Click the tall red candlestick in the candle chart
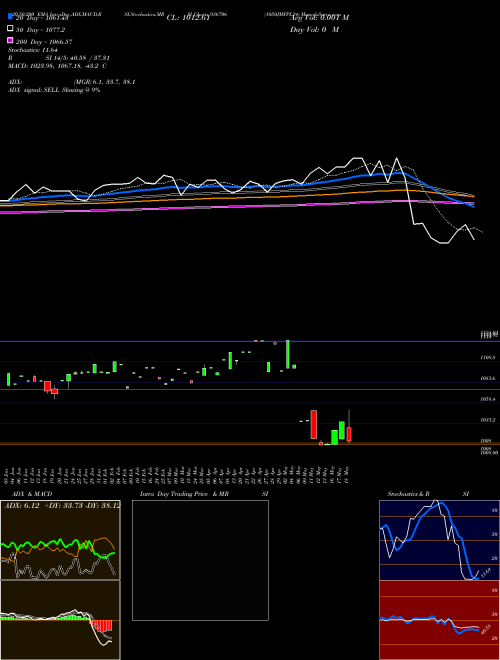 (x=314, y=424)
